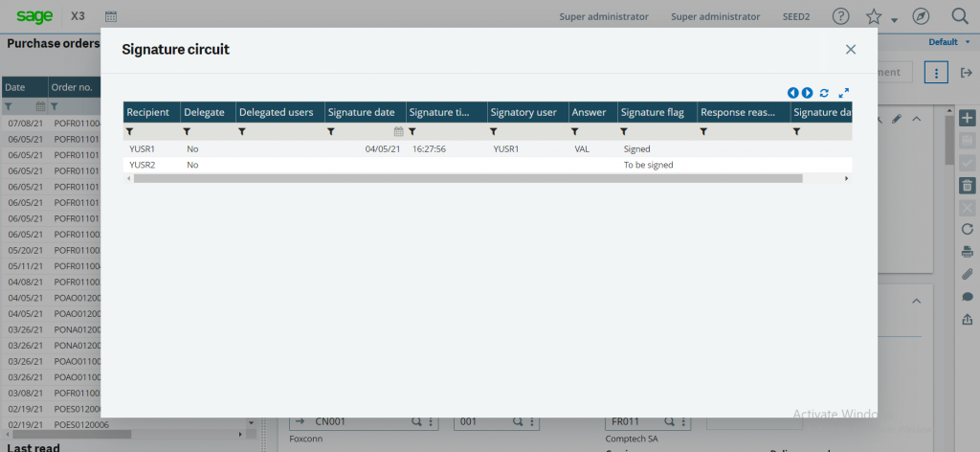Open filter for Delegated users column
This screenshot has height=452, width=980.
tap(242, 131)
